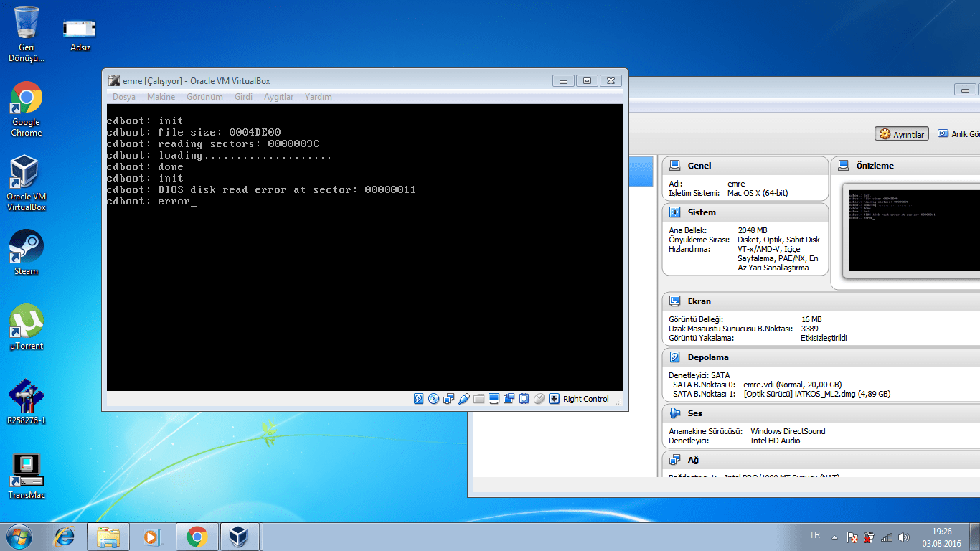Click the shared folders indicator in VM status bar
This screenshot has height=551, width=980.
[479, 399]
